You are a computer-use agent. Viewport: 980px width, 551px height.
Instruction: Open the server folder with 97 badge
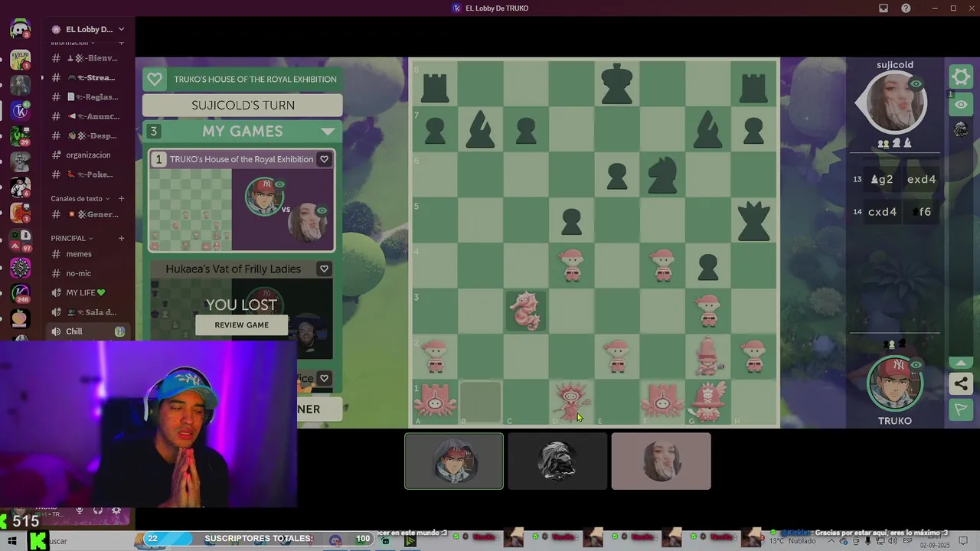tap(20, 241)
